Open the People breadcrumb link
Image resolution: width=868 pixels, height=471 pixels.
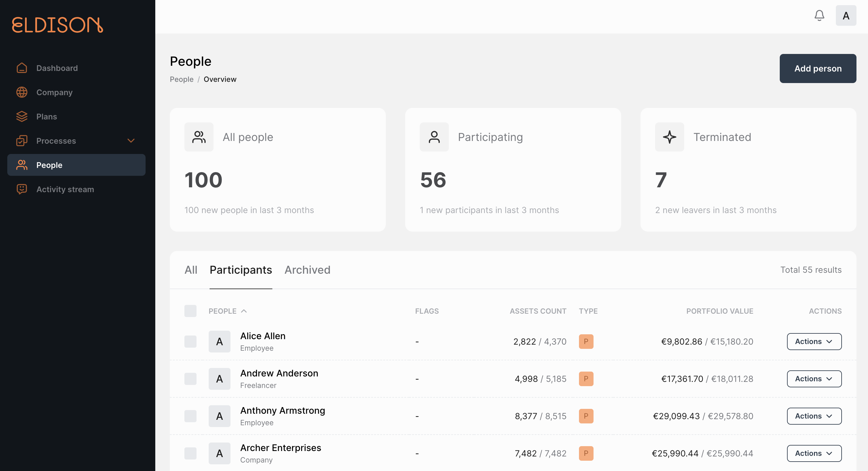(x=182, y=79)
